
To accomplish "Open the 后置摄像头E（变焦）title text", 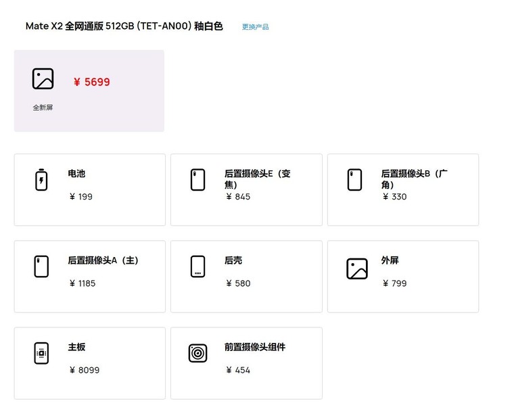I will (257, 179).
